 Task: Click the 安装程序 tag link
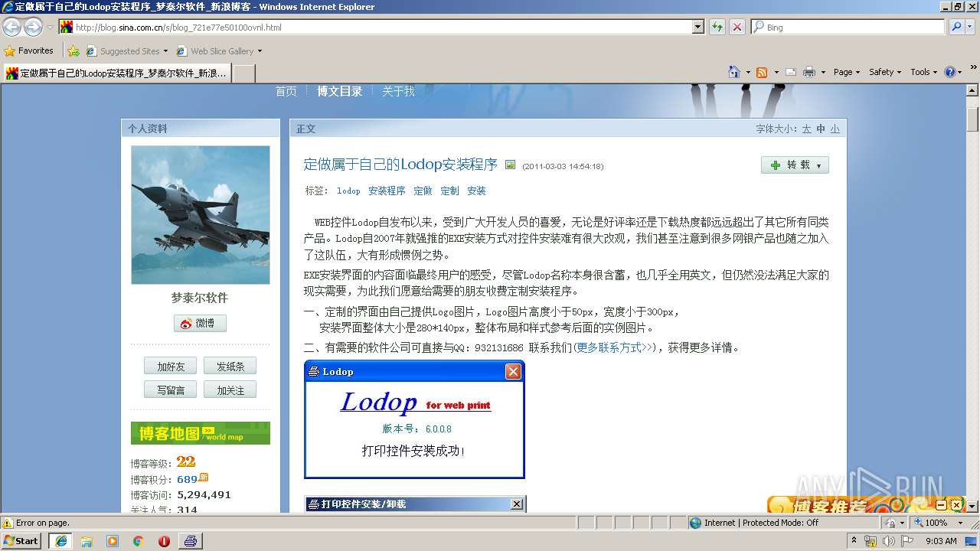pyautogui.click(x=387, y=191)
